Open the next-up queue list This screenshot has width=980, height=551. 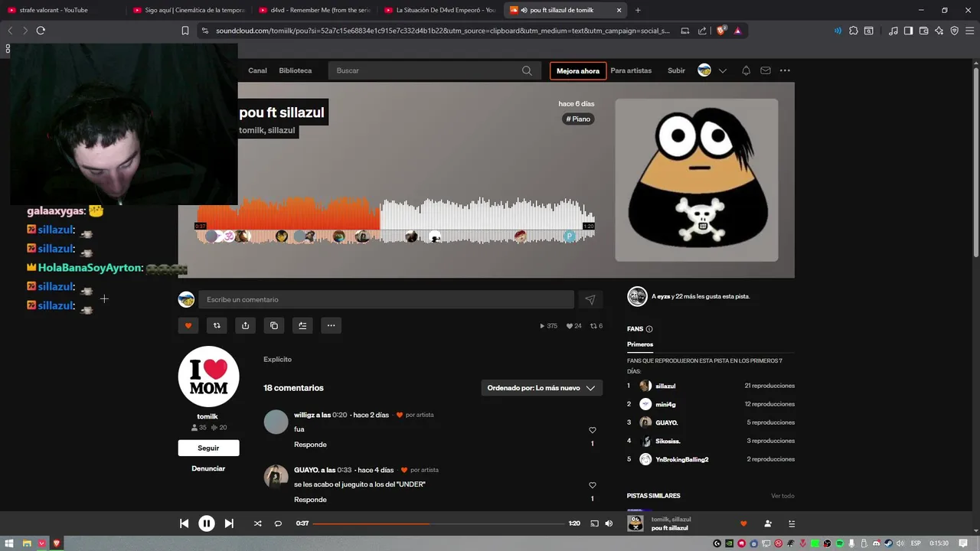[792, 523]
